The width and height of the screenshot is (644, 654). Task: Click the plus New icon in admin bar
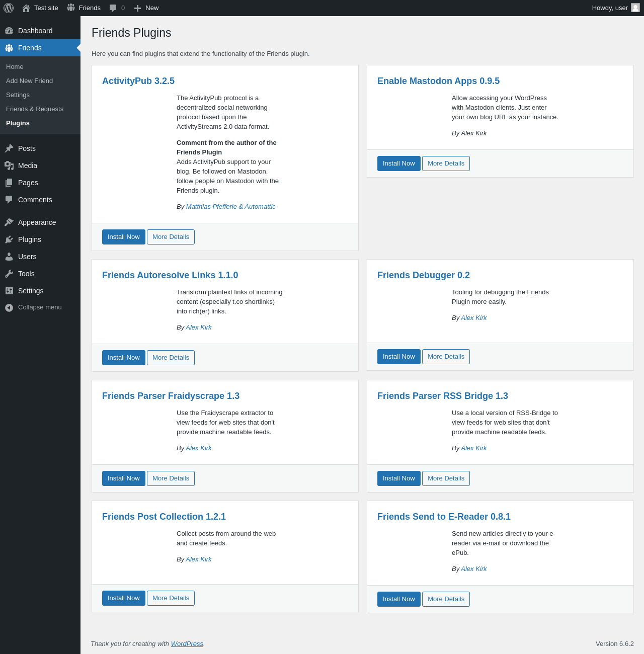pyautogui.click(x=137, y=8)
